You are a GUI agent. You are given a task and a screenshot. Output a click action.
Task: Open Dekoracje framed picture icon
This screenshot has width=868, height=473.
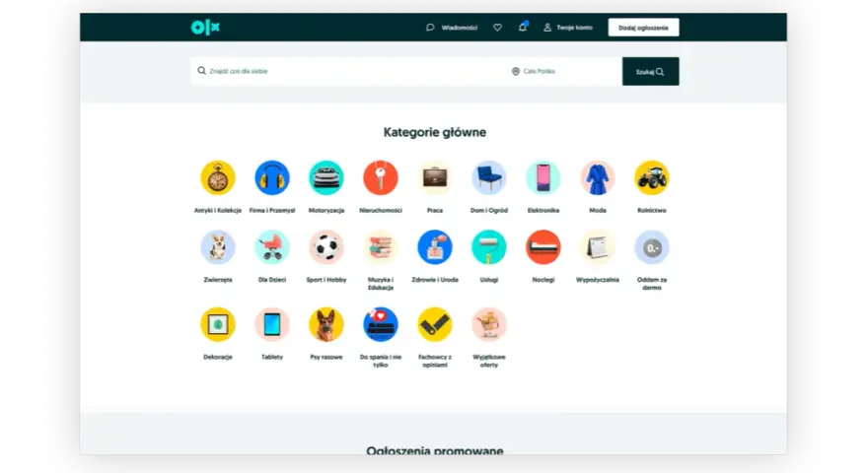pos(218,325)
